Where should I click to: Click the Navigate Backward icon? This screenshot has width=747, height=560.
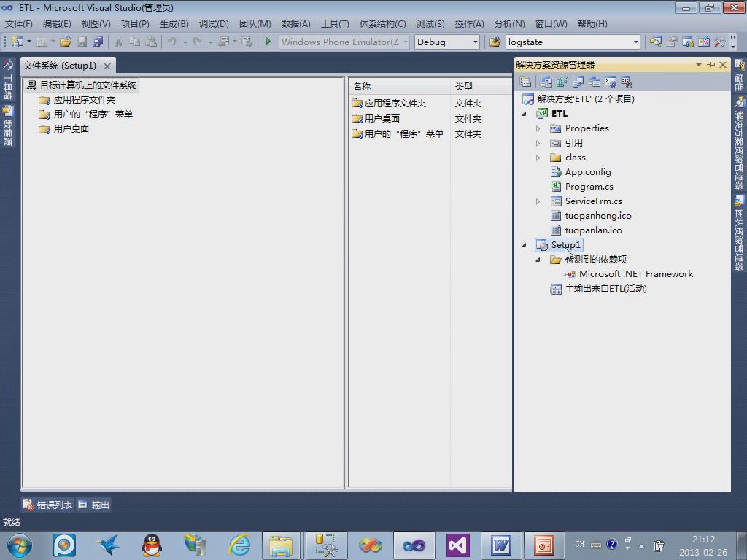coord(223,42)
